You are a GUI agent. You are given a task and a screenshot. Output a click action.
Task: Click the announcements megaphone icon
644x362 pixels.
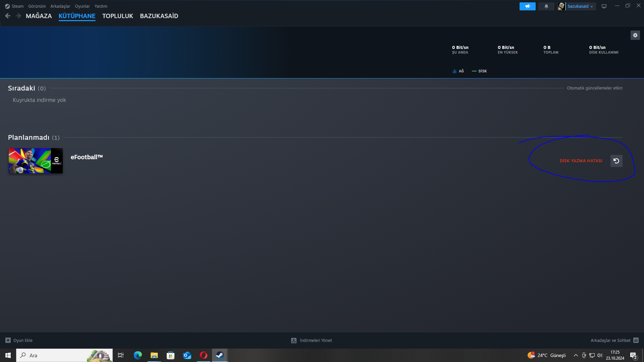click(527, 6)
